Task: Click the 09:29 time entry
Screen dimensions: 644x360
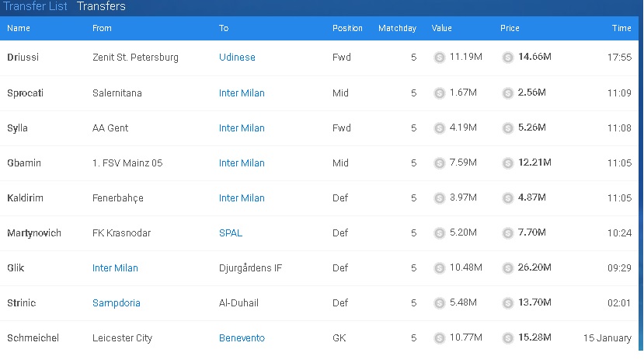Action: (619, 268)
